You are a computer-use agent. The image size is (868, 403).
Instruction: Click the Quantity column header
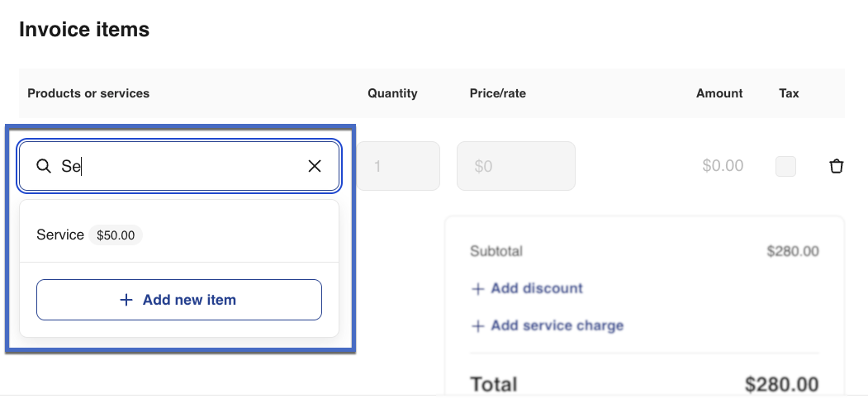coord(392,93)
